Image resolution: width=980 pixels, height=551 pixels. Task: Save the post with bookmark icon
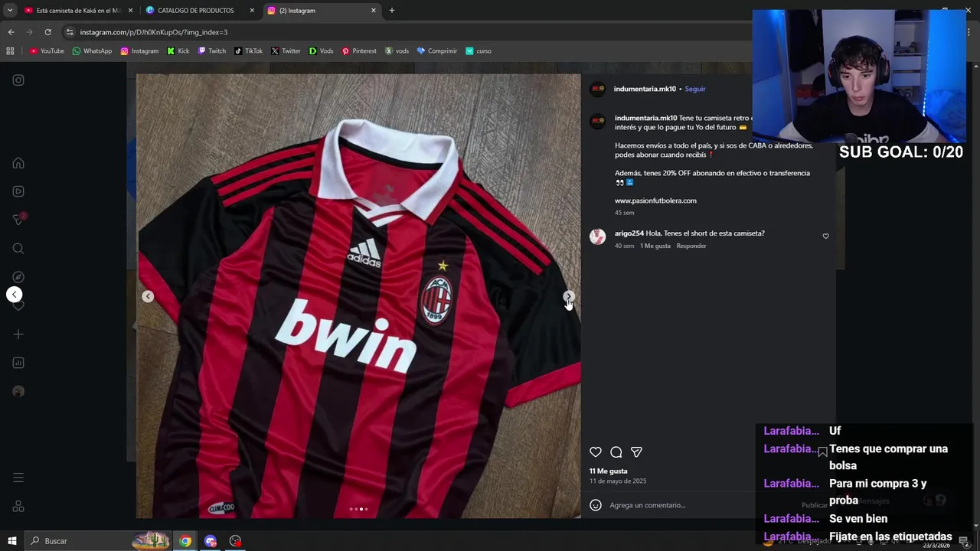point(822,452)
